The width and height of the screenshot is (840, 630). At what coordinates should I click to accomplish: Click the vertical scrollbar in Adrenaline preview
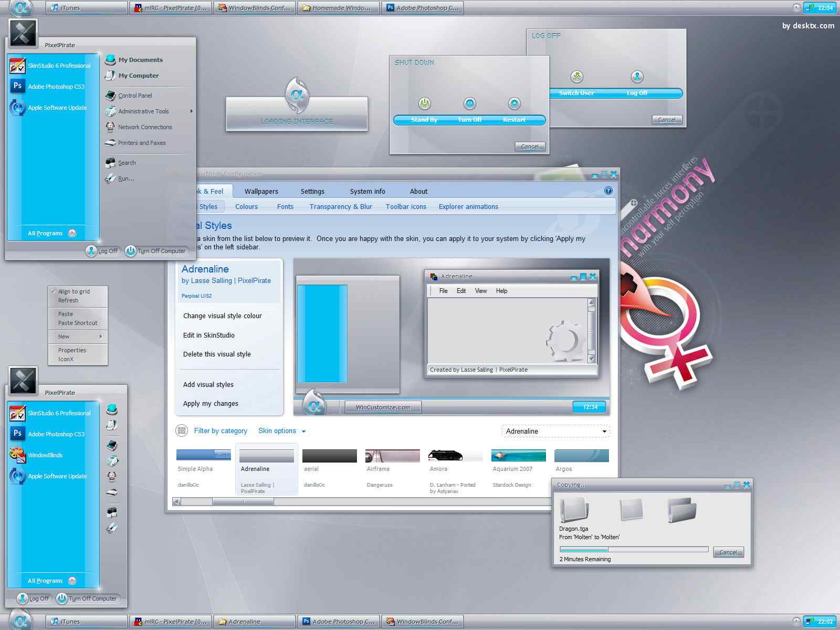click(x=592, y=331)
